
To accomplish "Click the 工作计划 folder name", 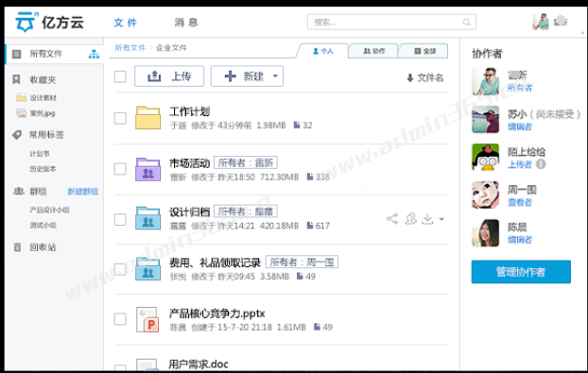I will 189,111.
